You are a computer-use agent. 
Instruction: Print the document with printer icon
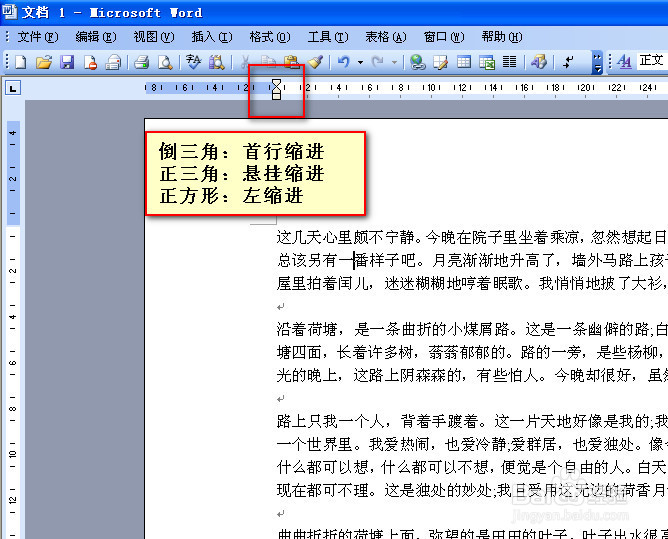coord(141,62)
